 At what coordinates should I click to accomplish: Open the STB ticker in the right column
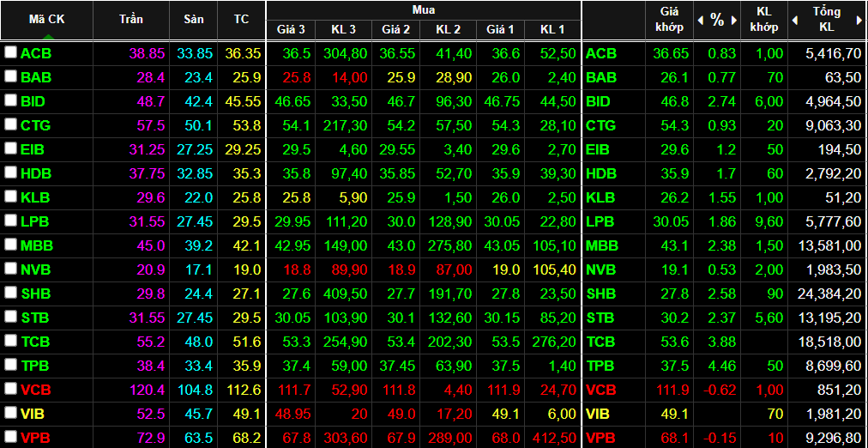pyautogui.click(x=600, y=318)
